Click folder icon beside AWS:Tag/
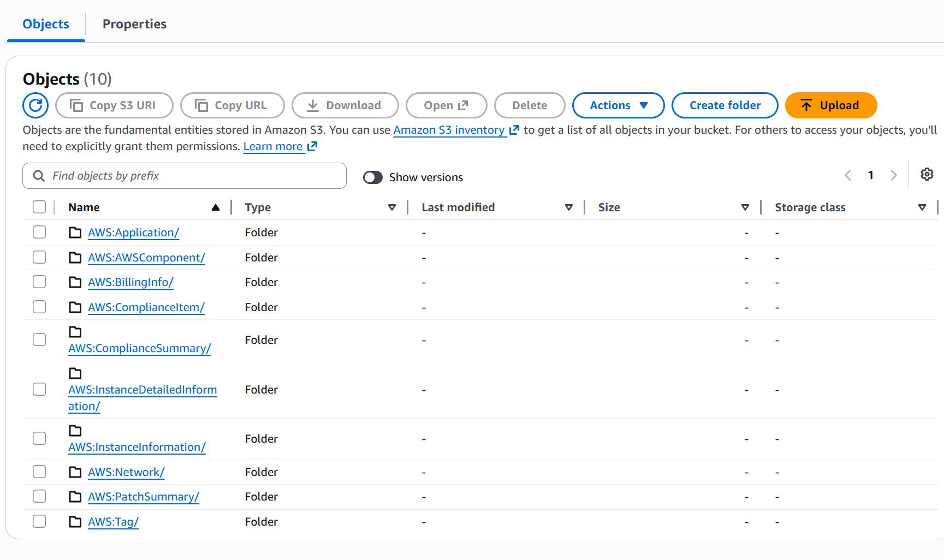 pyautogui.click(x=75, y=522)
